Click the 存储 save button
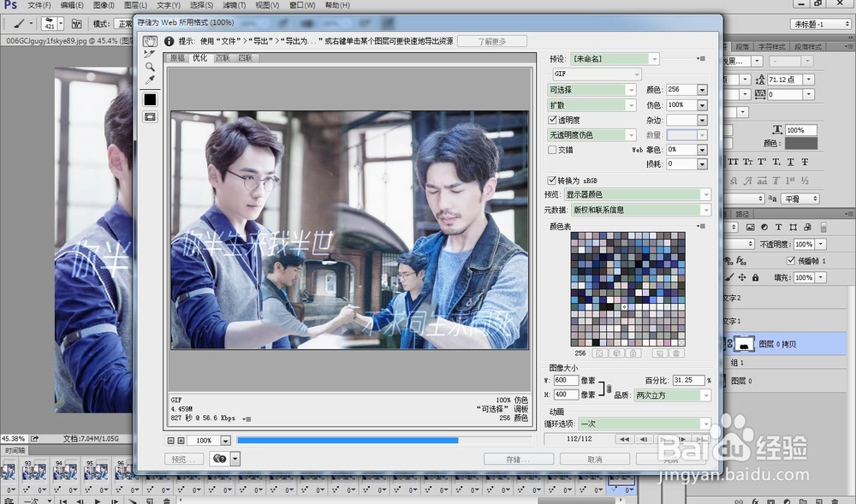The width and height of the screenshot is (856, 504). [x=518, y=460]
